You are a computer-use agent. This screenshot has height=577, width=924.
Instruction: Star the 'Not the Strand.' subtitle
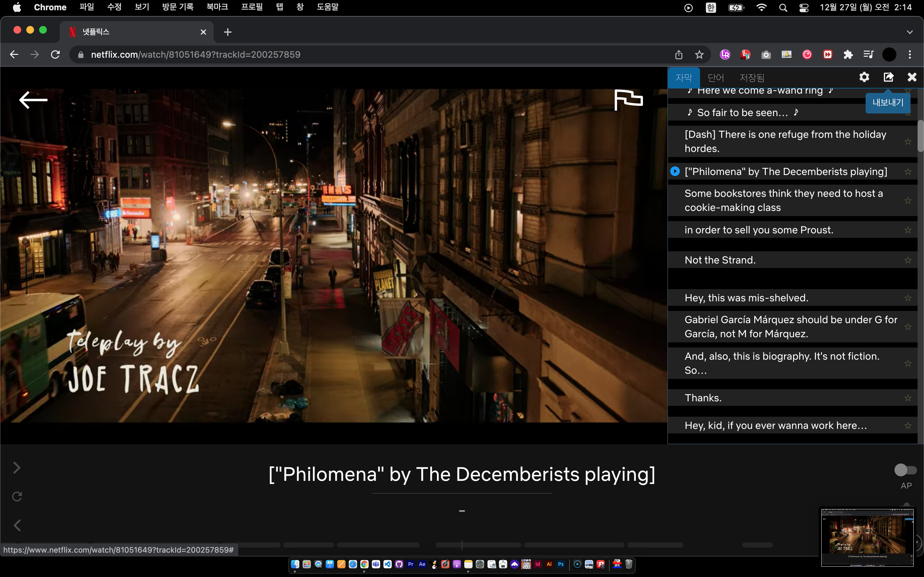pyautogui.click(x=908, y=260)
